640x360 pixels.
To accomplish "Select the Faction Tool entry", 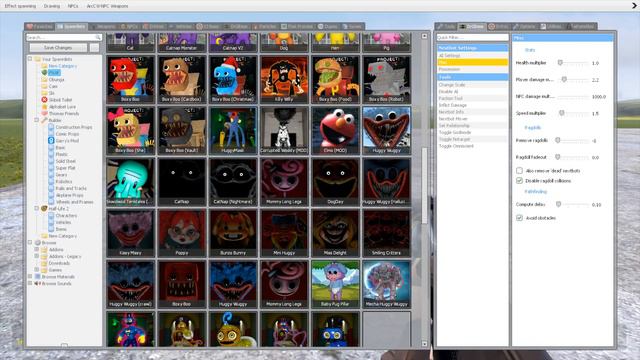I will click(x=472, y=98).
